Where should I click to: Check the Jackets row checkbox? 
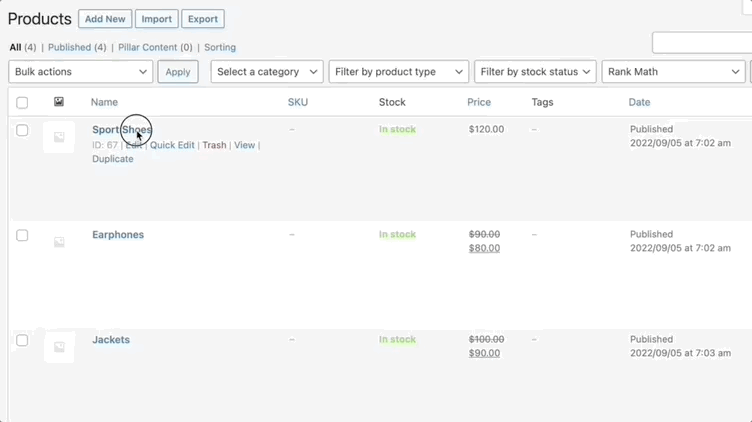[x=22, y=340]
